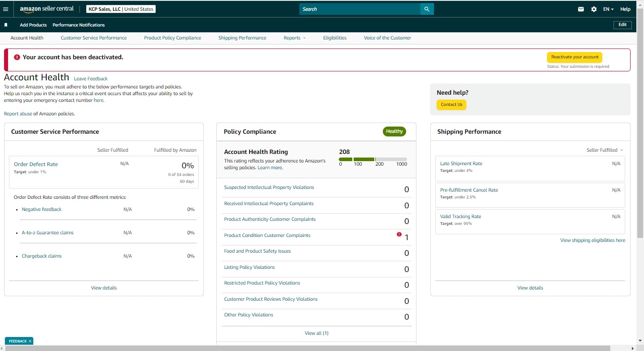
Task: Select the Voice of the Customer tab
Action: tap(387, 38)
